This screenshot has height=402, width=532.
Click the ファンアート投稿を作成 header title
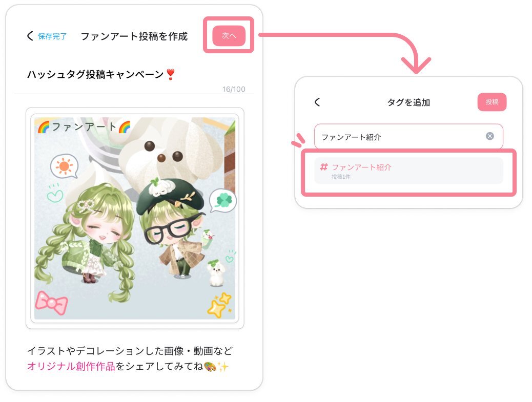pyautogui.click(x=134, y=36)
